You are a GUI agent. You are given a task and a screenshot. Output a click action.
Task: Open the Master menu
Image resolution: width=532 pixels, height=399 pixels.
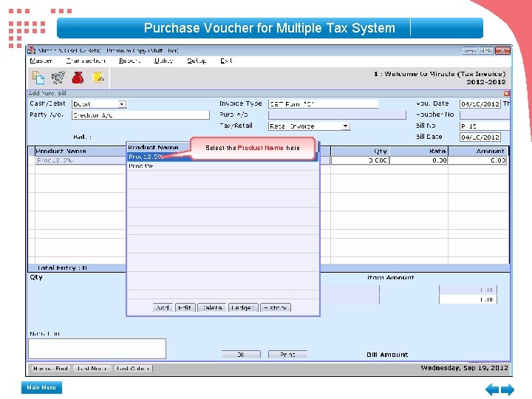(x=41, y=61)
